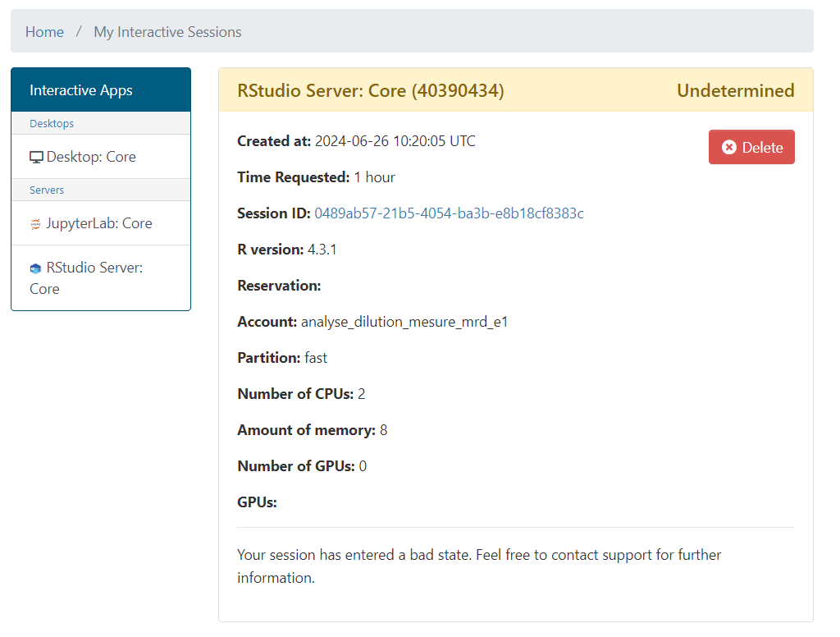Click the bad state message text
Screen dimensions: 840x637
(479, 566)
